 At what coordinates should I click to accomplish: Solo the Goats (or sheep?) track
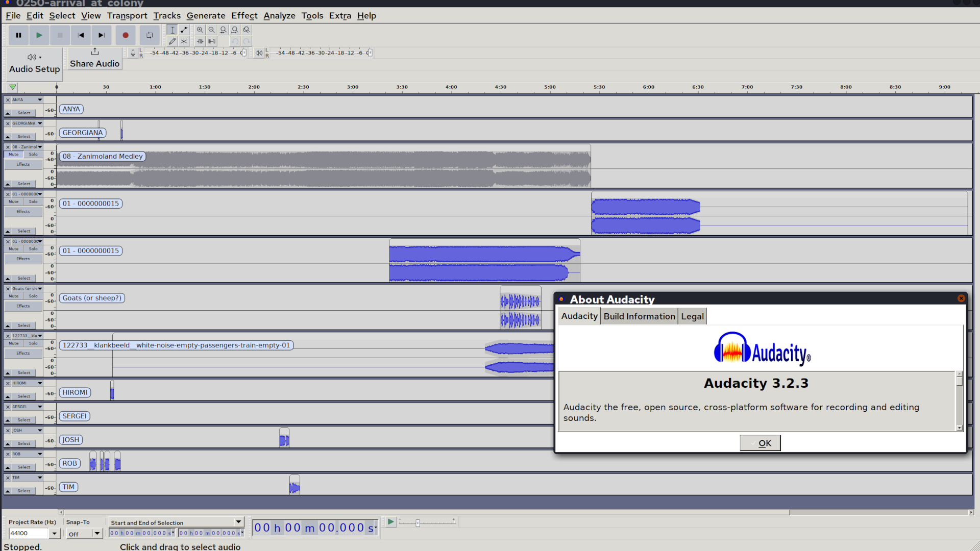point(33,296)
